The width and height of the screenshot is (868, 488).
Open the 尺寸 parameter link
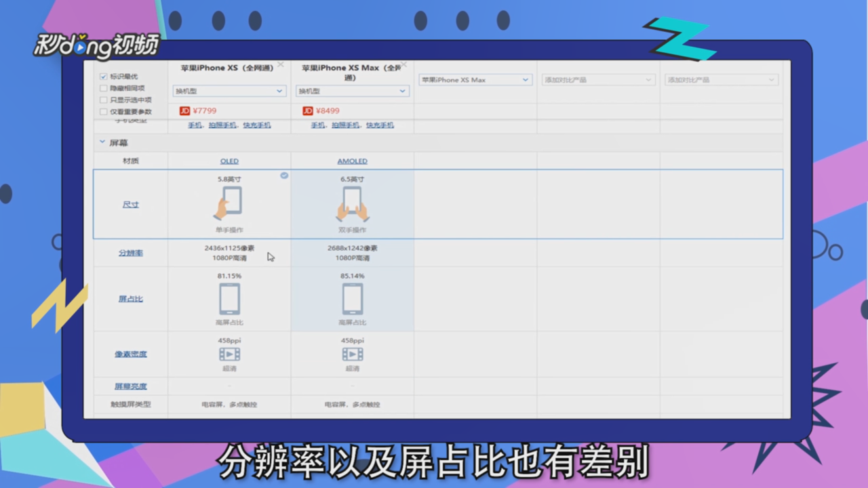click(131, 204)
